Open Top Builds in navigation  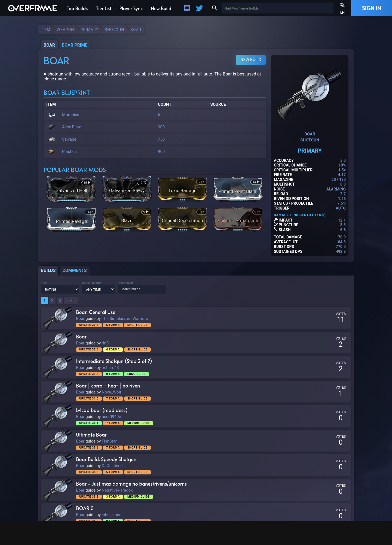77,8
